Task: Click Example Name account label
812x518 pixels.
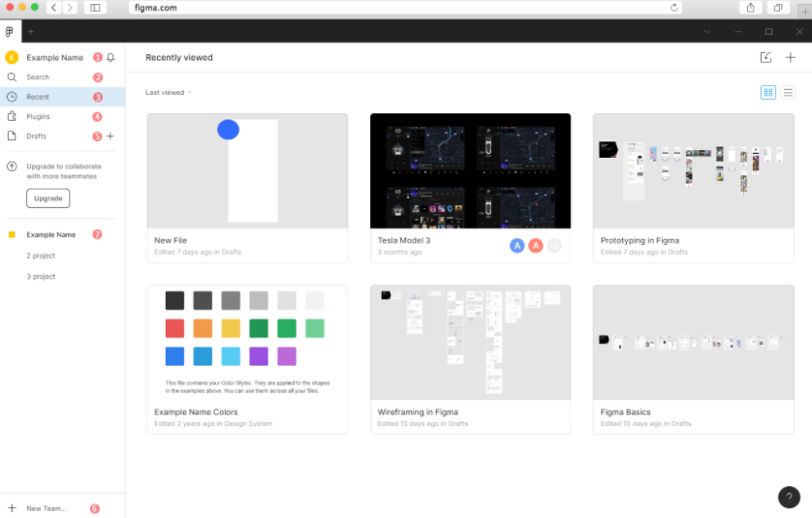Action: point(55,57)
